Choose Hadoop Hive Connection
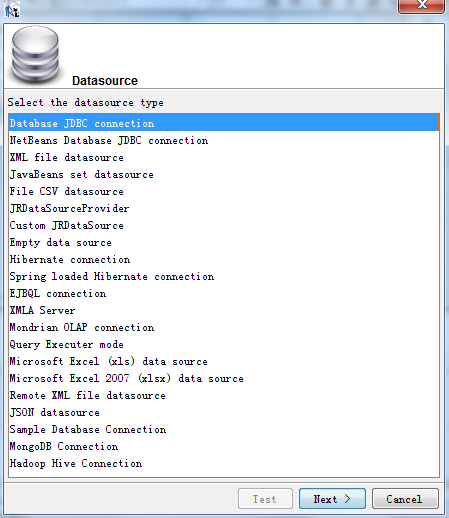The height and width of the screenshot is (518, 449). (x=224, y=463)
